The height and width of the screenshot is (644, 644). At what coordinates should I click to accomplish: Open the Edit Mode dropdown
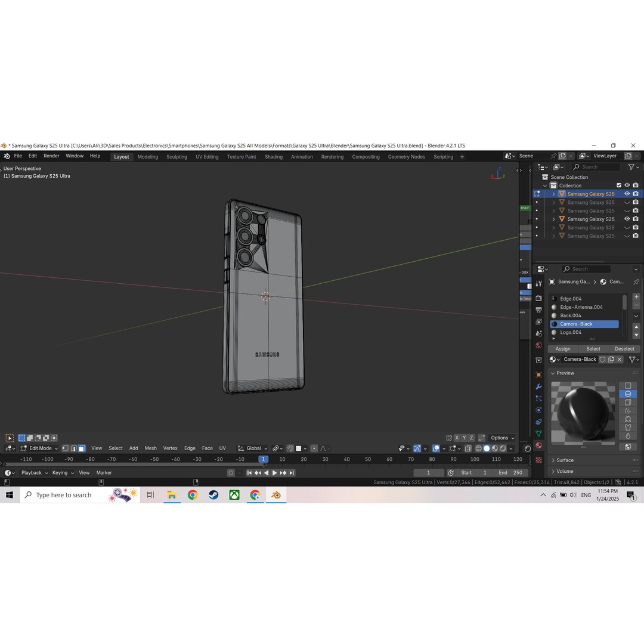[39, 448]
